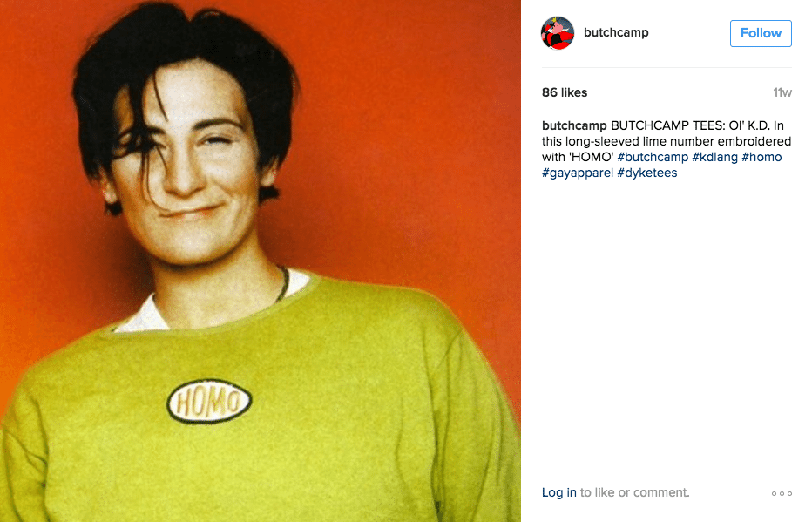Click the 'to like or comment' prompt text

point(634,492)
